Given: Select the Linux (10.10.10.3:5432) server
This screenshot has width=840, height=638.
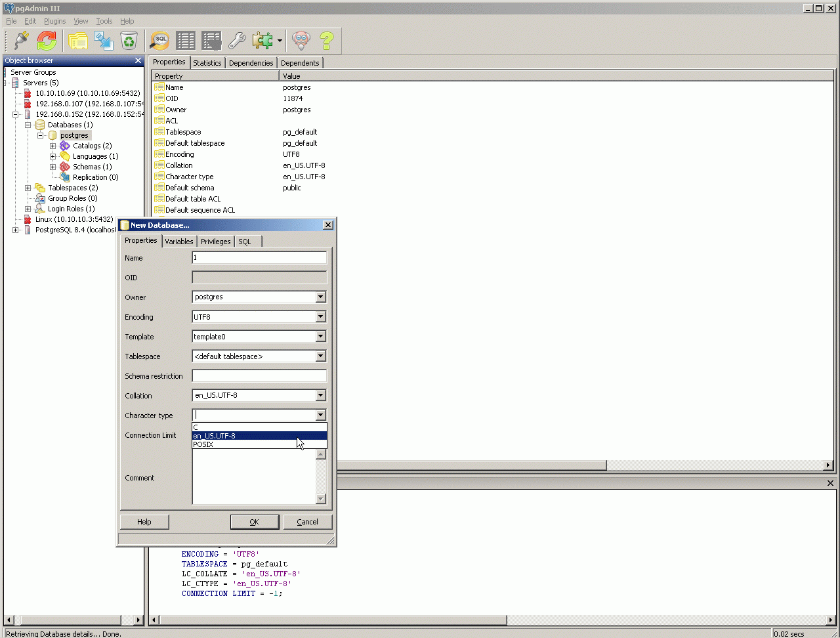Looking at the screenshot, I should [x=73, y=219].
